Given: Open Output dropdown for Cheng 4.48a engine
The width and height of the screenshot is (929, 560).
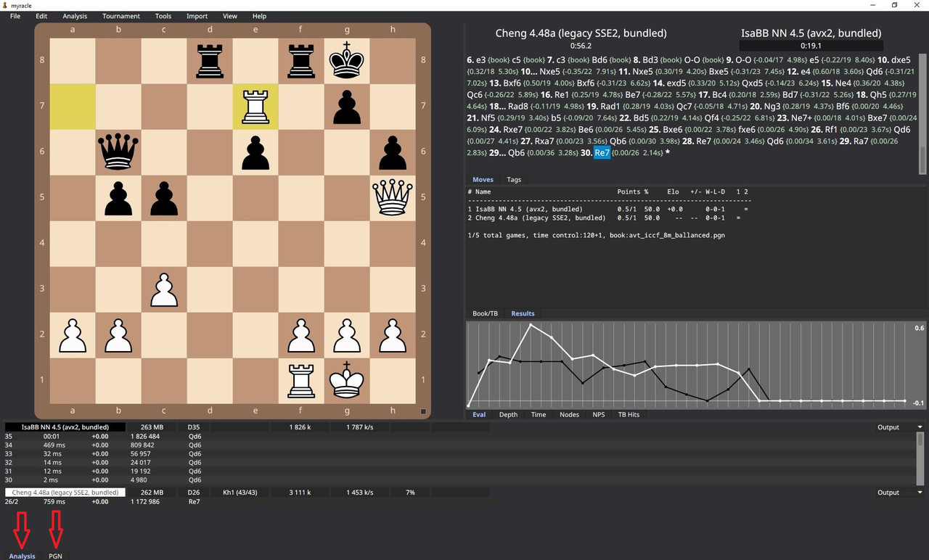Looking at the screenshot, I should [x=899, y=492].
